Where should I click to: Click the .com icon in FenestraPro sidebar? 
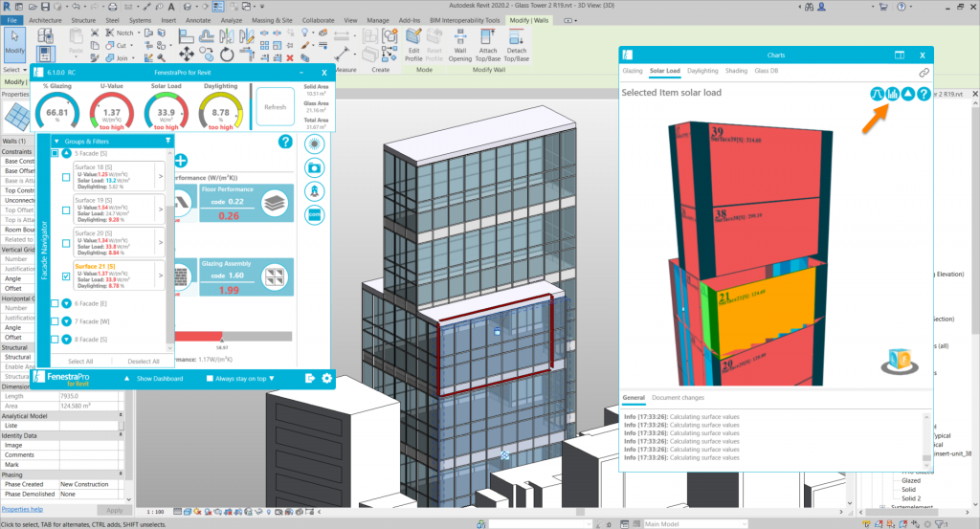[314, 215]
